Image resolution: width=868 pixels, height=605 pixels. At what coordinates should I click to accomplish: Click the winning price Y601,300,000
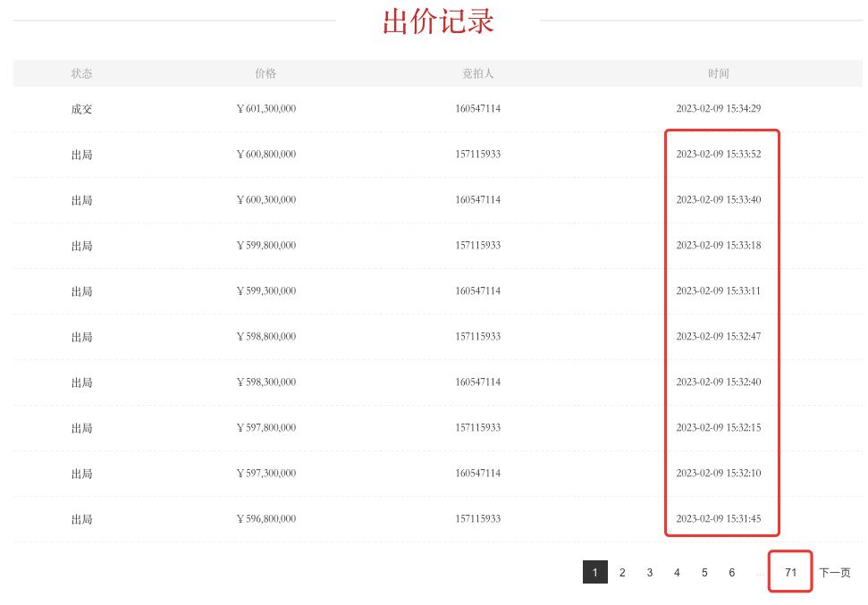coord(265,108)
